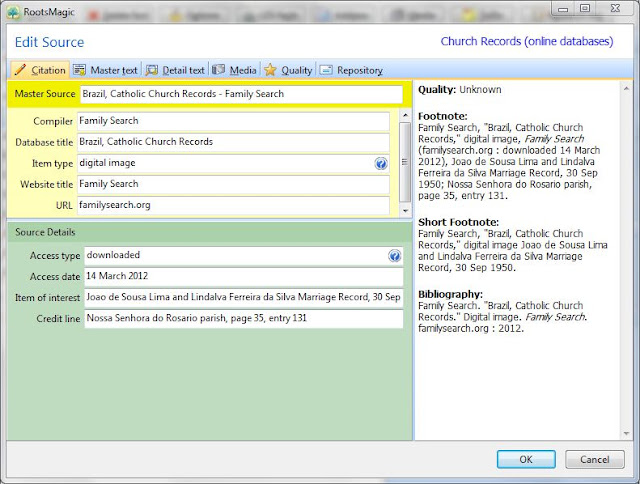Edit the Credit line field
Viewport: 640px width, 484px height.
(x=244, y=318)
